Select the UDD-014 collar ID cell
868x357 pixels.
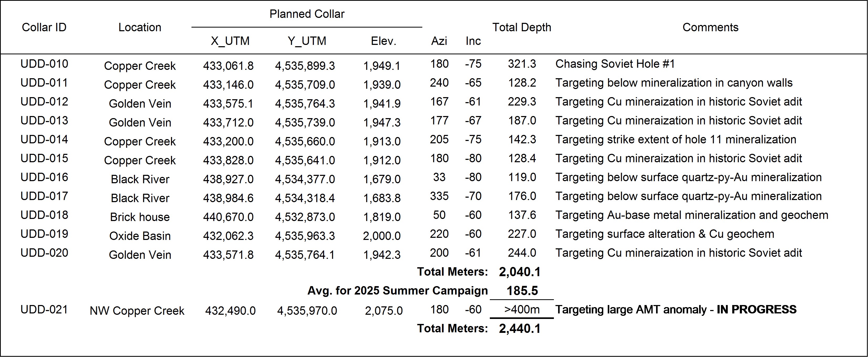(44, 139)
